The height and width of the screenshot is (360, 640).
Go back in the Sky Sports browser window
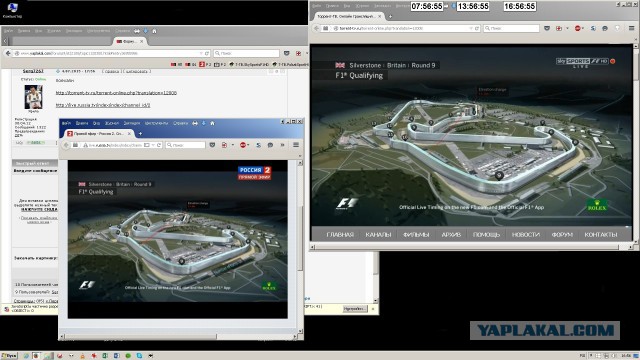pyautogui.click(x=316, y=28)
